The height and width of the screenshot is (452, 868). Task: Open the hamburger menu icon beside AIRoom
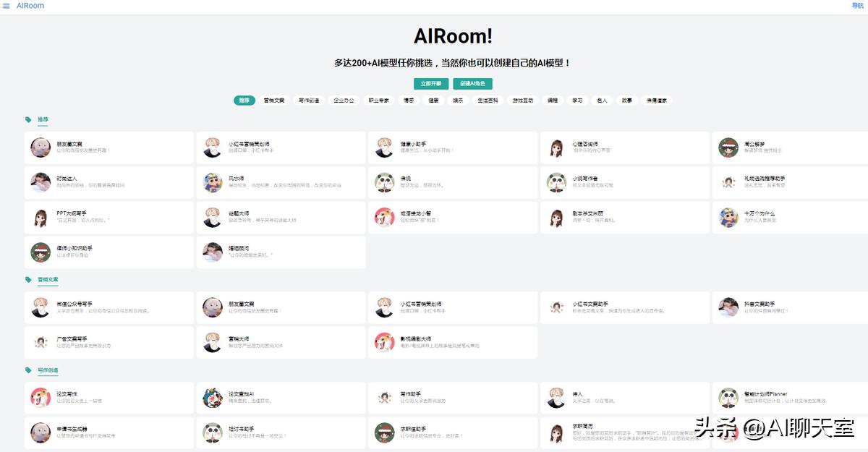pos(7,6)
